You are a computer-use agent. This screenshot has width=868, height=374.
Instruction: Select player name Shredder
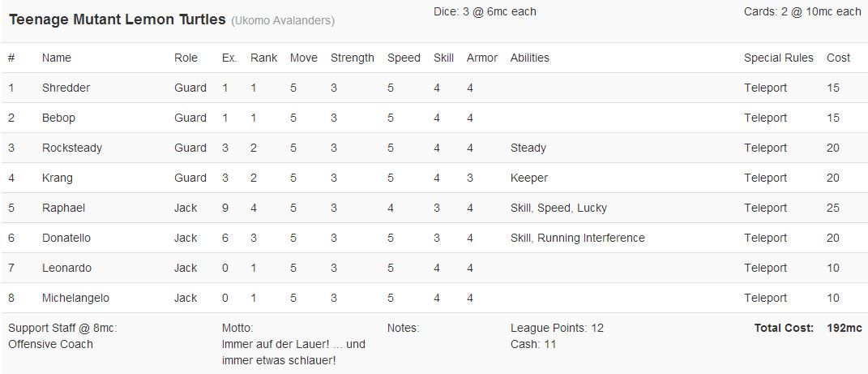pyautogui.click(x=66, y=88)
